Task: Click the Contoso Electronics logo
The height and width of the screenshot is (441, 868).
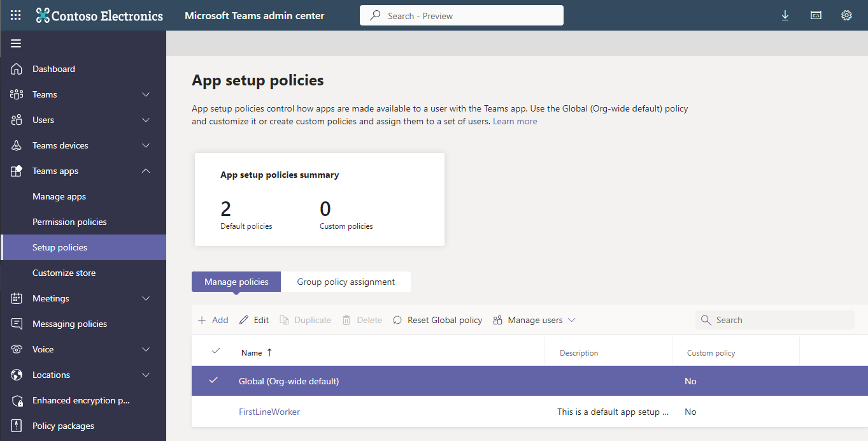Action: [x=99, y=15]
